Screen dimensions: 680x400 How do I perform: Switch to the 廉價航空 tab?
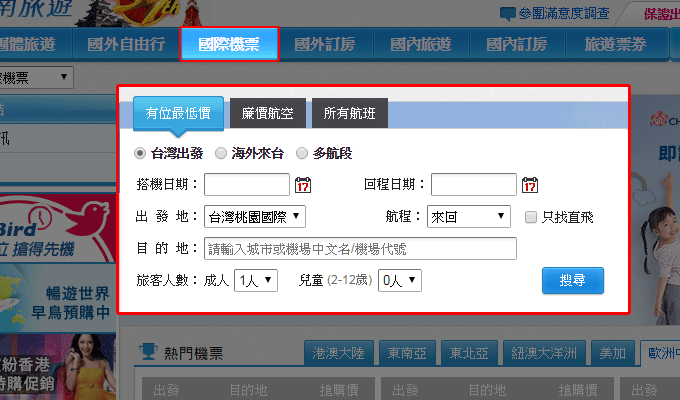[x=268, y=114]
